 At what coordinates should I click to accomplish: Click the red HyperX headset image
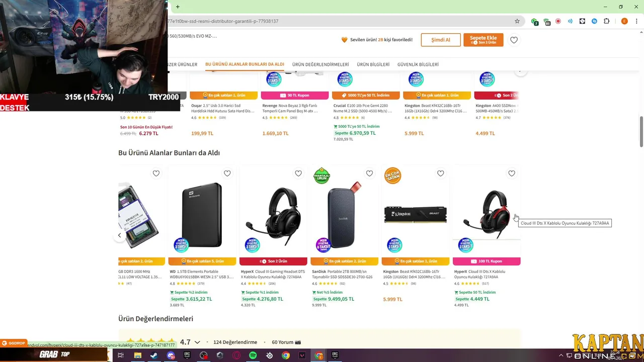pyautogui.click(x=487, y=214)
